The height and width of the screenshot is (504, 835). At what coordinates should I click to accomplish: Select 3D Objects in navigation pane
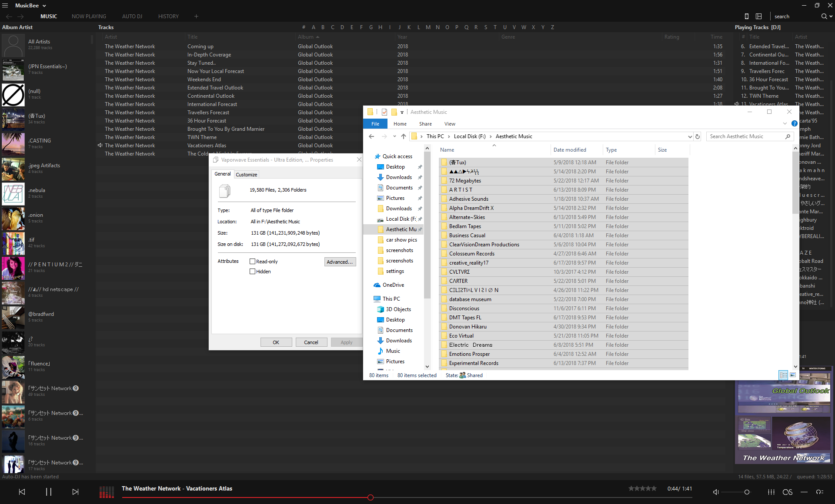(398, 309)
